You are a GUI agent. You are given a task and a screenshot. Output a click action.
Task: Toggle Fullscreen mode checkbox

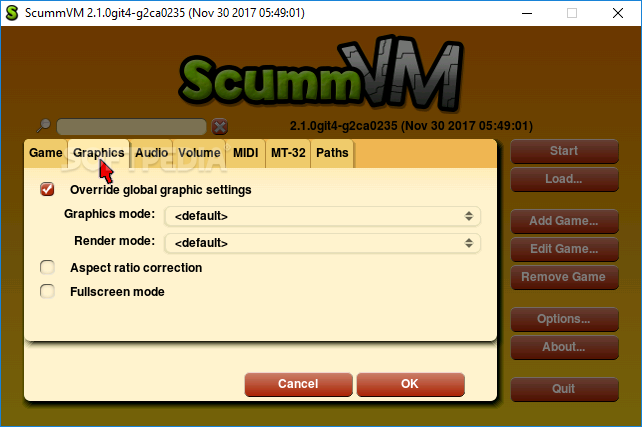(47, 291)
